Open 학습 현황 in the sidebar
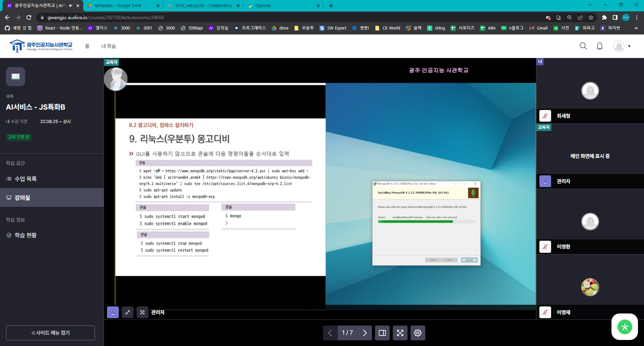Screen dimensions: 644x346 click(x=52, y=235)
